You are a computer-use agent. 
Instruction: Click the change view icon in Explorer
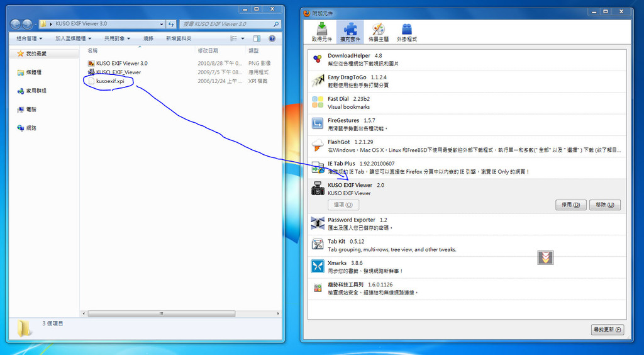[234, 38]
